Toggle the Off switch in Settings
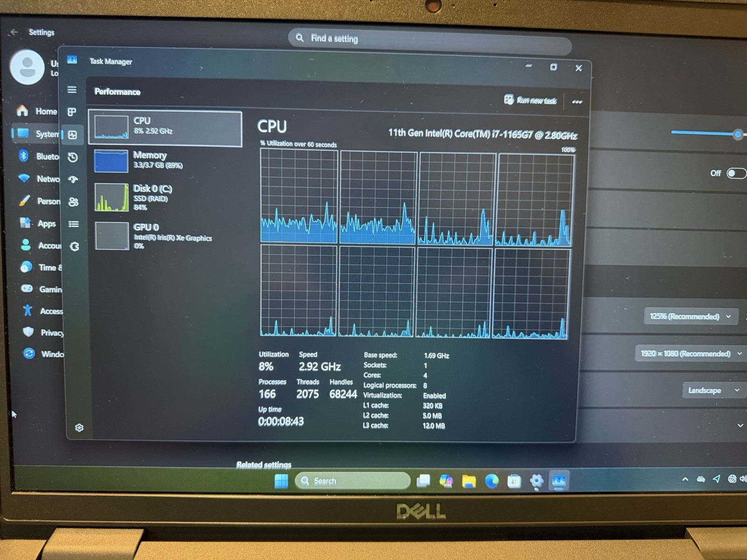This screenshot has height=560, width=747. click(736, 174)
